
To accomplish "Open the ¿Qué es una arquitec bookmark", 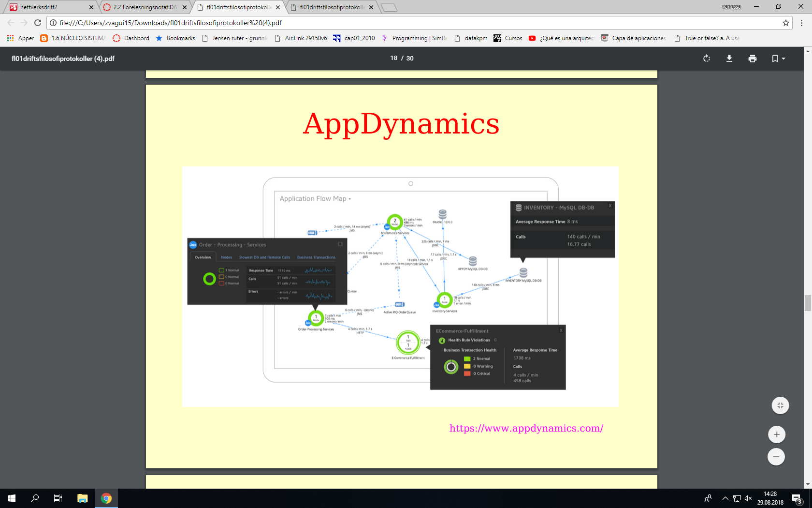I will pos(562,38).
